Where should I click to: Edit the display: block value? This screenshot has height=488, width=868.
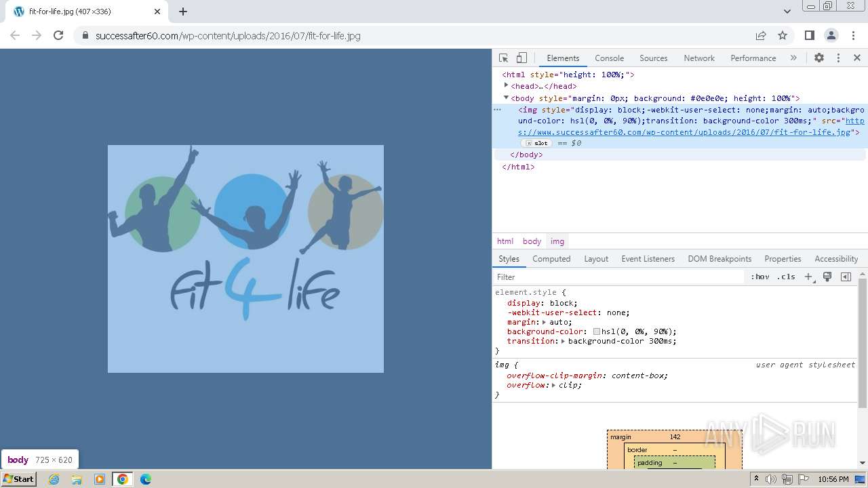(x=562, y=303)
